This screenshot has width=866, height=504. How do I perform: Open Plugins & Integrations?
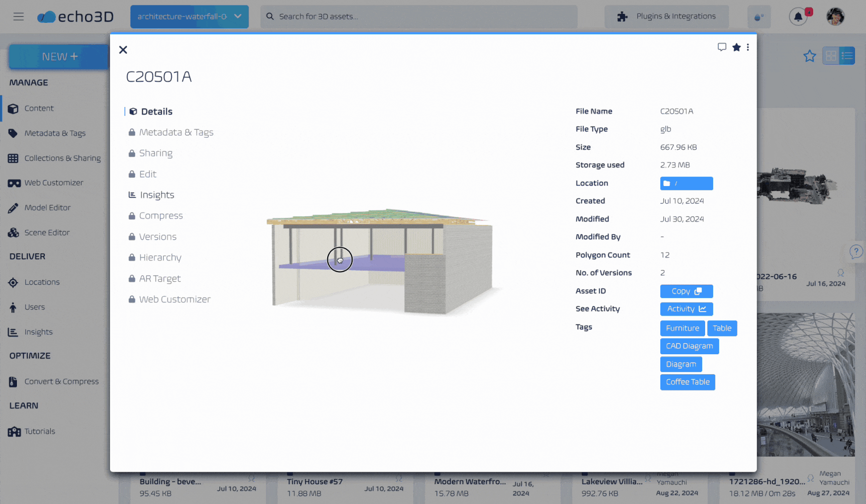667,16
